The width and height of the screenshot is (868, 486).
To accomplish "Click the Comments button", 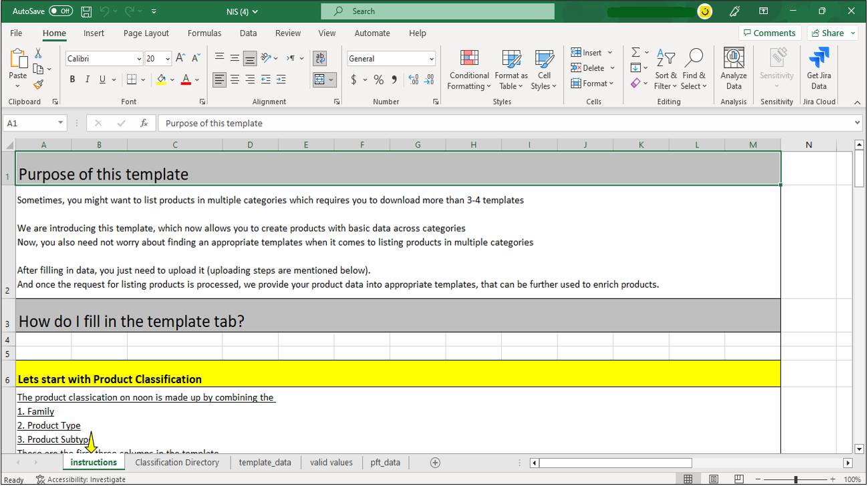I will pyautogui.click(x=768, y=33).
